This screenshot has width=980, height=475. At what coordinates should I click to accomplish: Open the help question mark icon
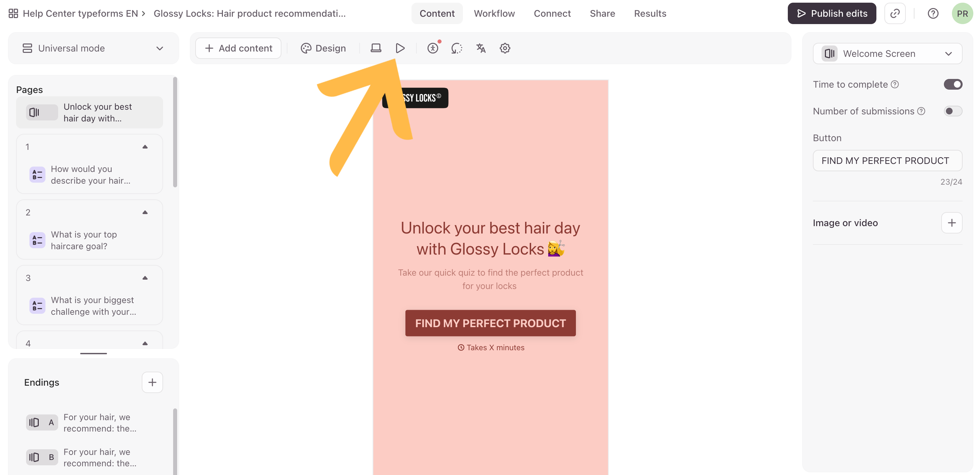point(933,13)
